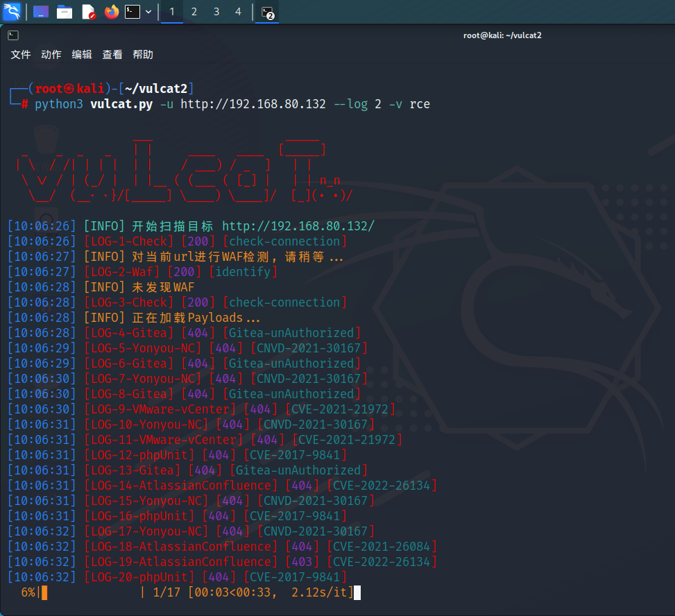Click the terminal cursor after progress bar

(x=357, y=592)
